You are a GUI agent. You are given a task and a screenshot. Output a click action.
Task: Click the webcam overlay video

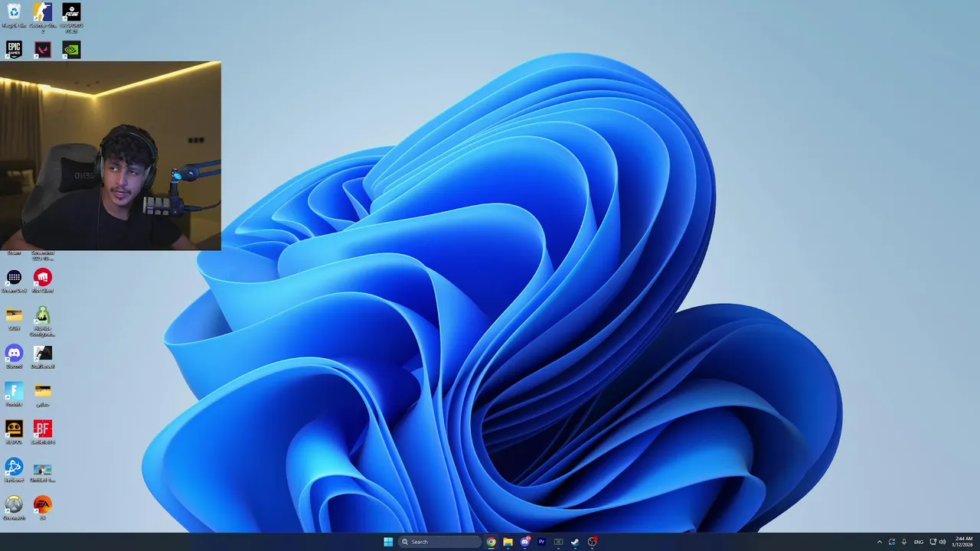point(110,156)
